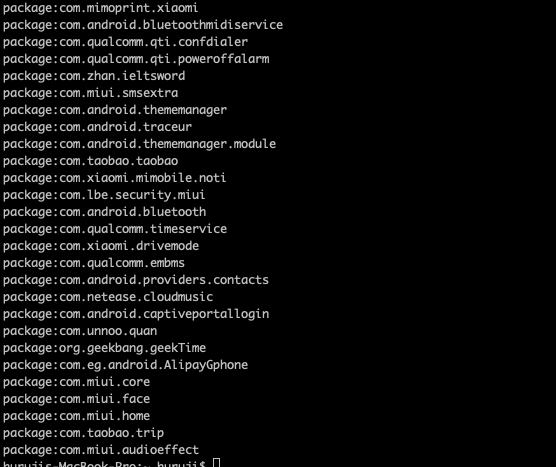Select the org.geekbang.geekTime package line
The image size is (556, 467).
pyautogui.click(x=104, y=348)
